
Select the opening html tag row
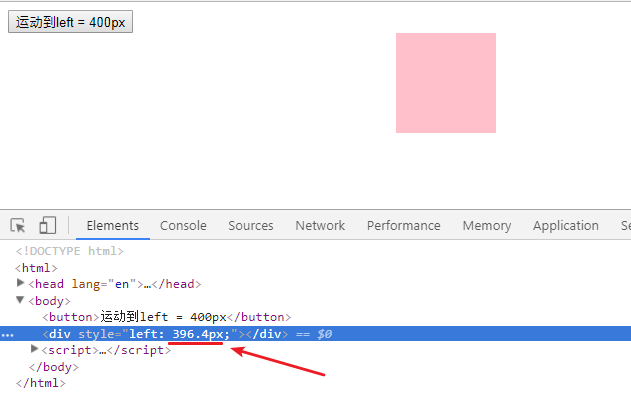tap(36, 268)
